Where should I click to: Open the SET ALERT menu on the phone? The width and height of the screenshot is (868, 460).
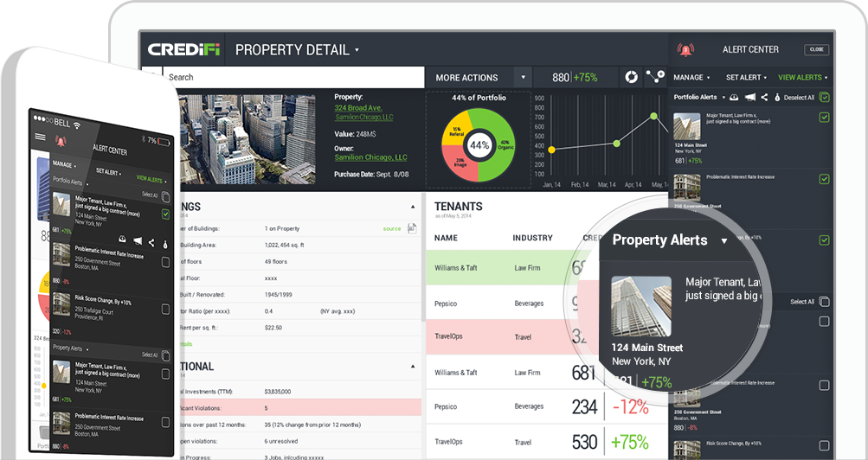[108, 172]
